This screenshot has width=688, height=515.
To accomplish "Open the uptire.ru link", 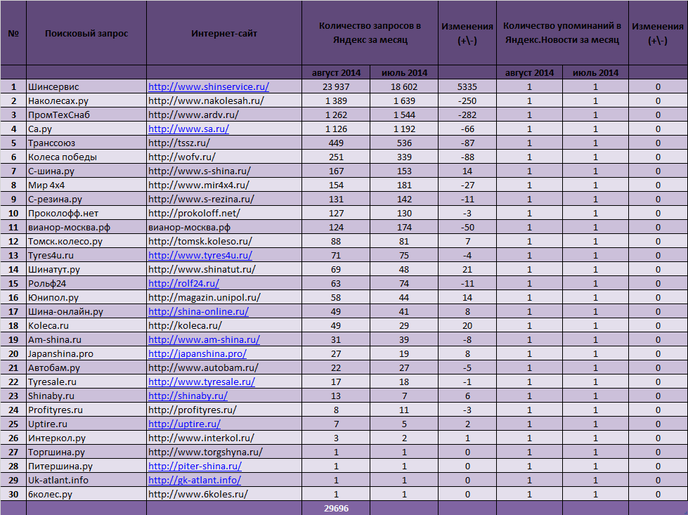I will 184,424.
